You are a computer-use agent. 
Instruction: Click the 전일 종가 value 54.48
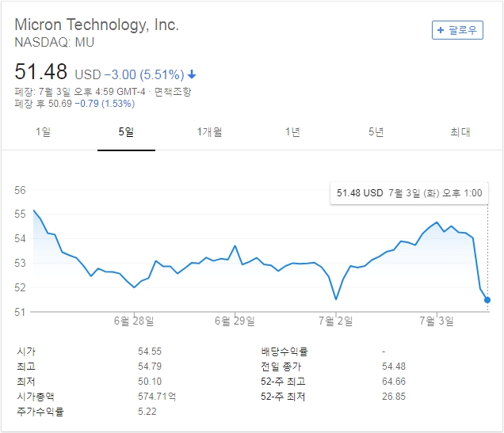[x=393, y=367]
